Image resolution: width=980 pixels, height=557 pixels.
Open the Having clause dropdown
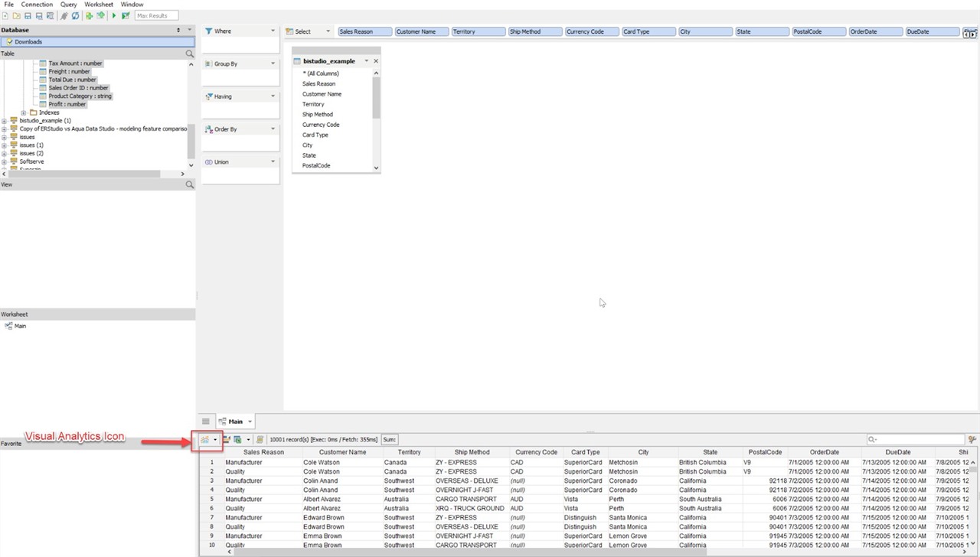(273, 96)
